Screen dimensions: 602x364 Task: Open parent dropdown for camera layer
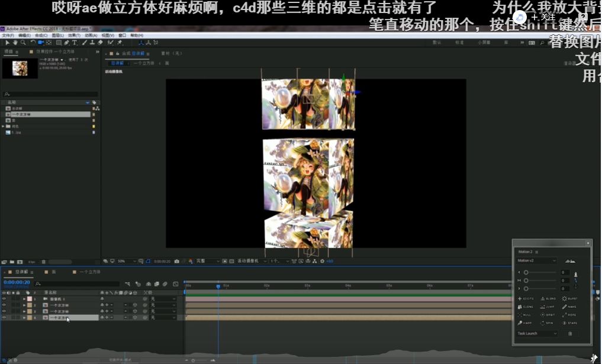(163, 299)
